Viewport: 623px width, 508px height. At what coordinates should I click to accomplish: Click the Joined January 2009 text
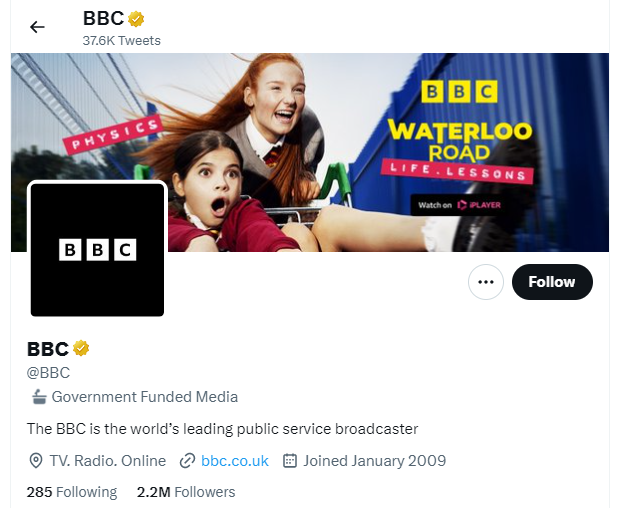pyautogui.click(x=375, y=461)
